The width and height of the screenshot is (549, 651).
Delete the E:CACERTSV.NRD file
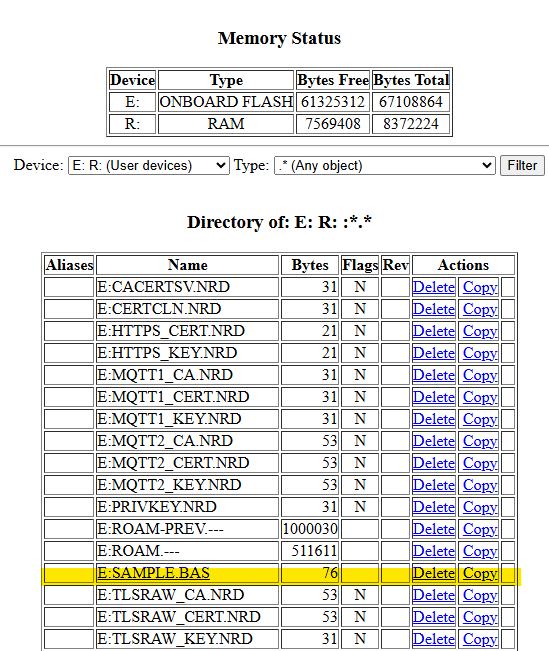[434, 287]
